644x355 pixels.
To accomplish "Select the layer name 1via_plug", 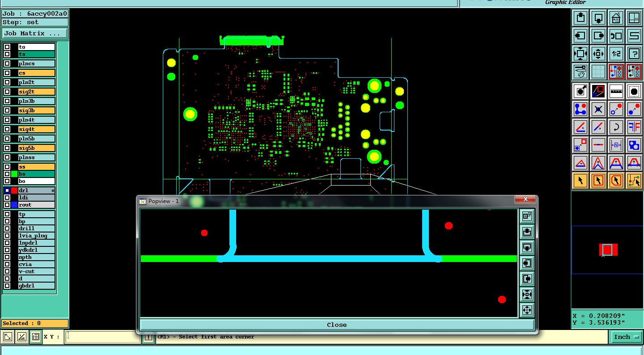I will 36,236.
